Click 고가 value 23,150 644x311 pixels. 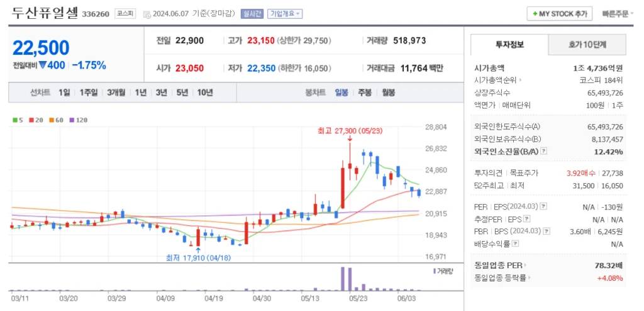(261, 41)
